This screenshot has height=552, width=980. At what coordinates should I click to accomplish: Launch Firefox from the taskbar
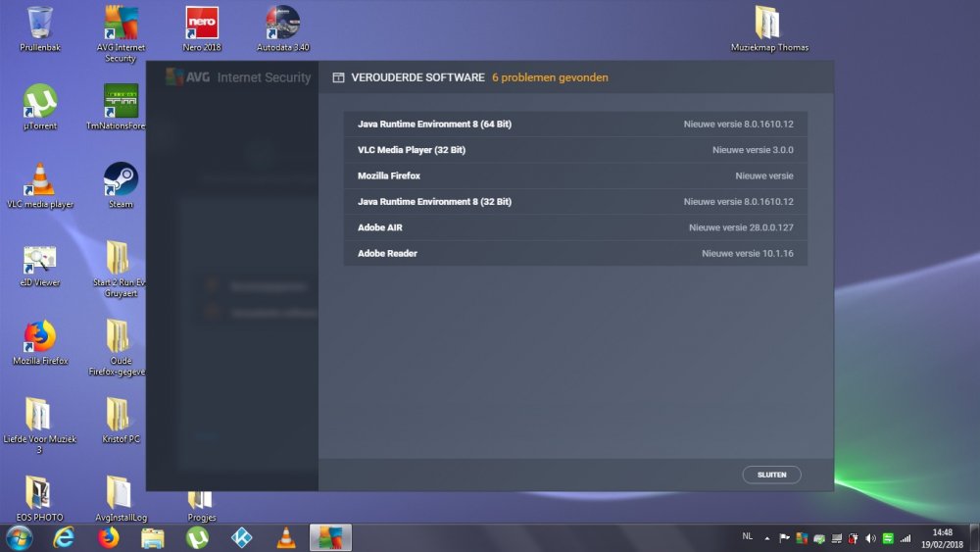pyautogui.click(x=108, y=537)
